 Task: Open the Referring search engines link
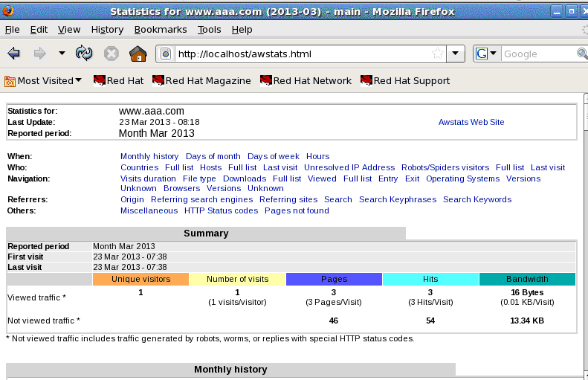[201, 199]
